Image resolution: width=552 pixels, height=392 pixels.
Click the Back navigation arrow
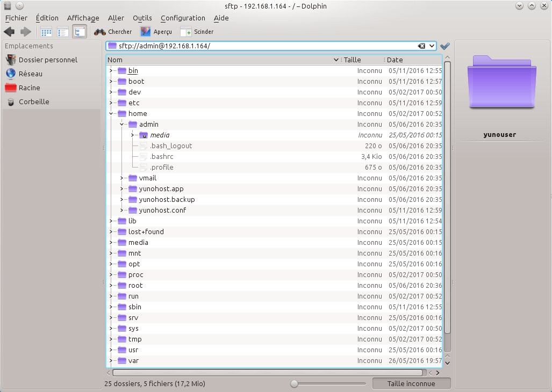[x=9, y=32]
